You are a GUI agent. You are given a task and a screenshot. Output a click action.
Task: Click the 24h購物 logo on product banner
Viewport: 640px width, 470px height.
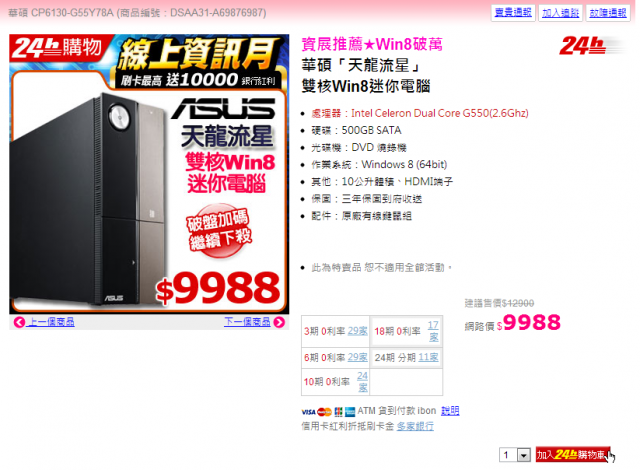pos(57,47)
